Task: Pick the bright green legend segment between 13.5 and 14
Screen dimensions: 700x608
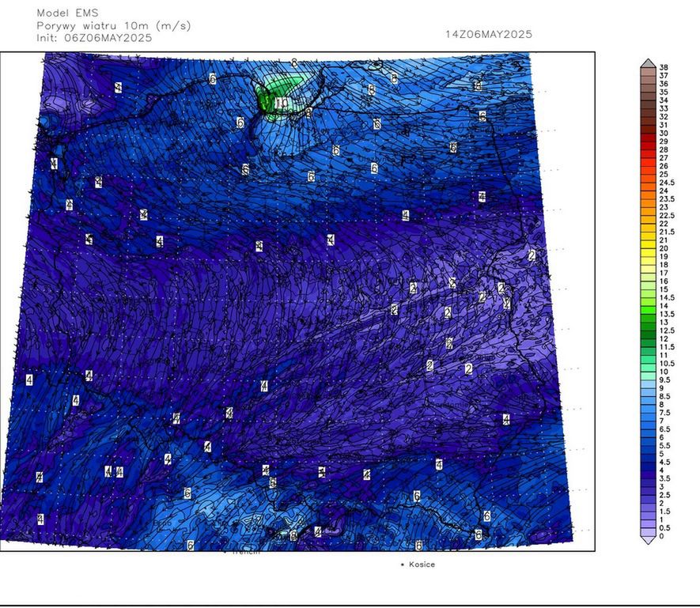Action: (x=648, y=310)
